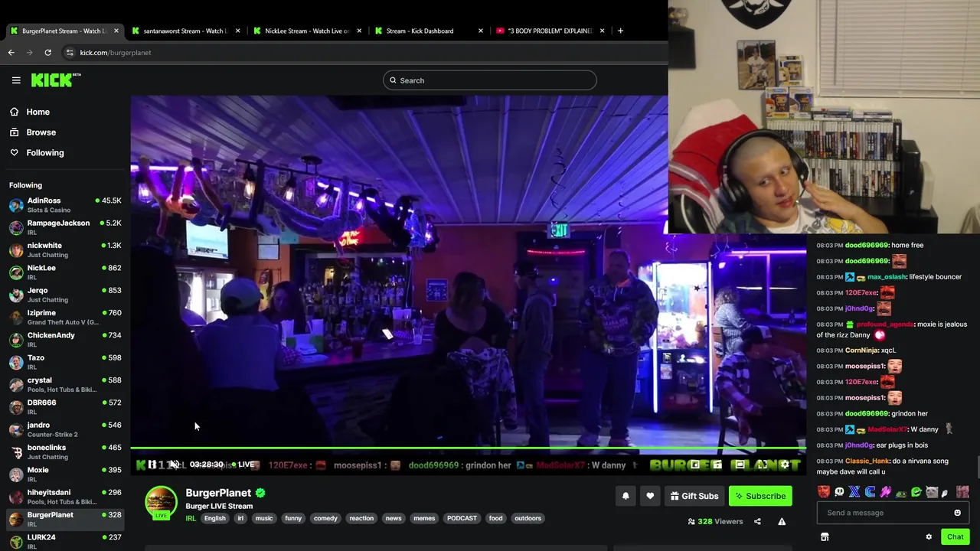This screenshot has height=551, width=980.
Task: Open Browse in sidebar
Action: pos(32,132)
